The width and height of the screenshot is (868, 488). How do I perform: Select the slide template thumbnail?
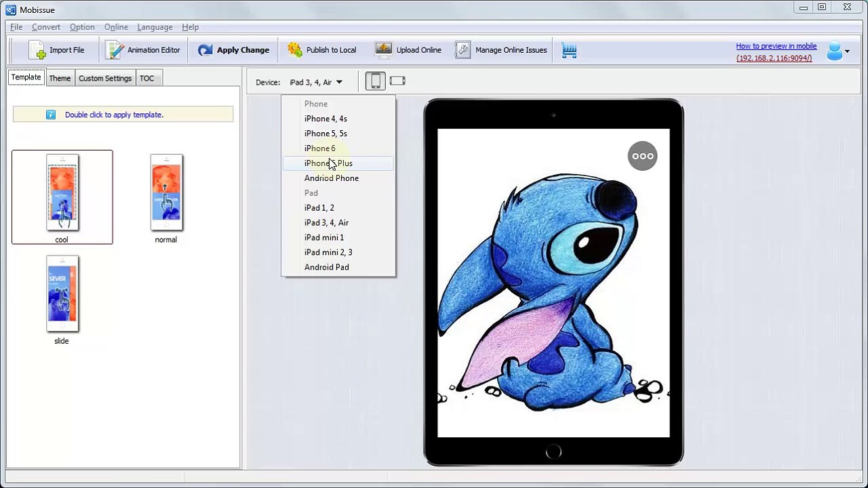point(62,294)
